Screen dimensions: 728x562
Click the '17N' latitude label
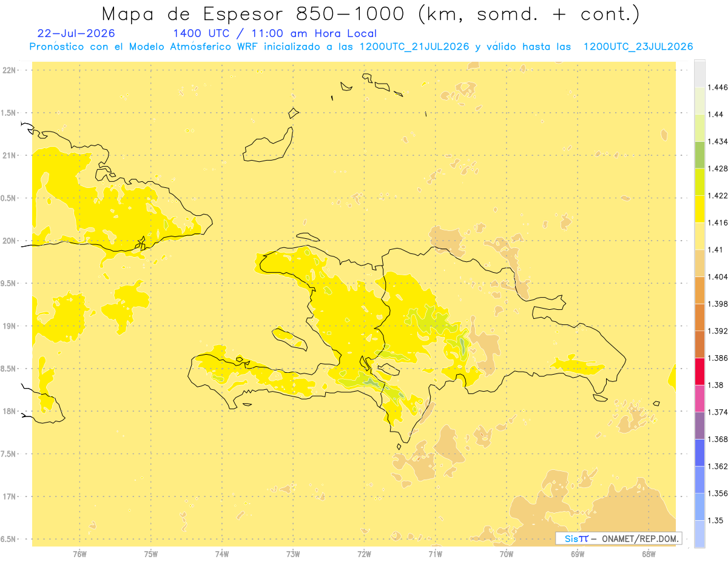[x=10, y=497]
